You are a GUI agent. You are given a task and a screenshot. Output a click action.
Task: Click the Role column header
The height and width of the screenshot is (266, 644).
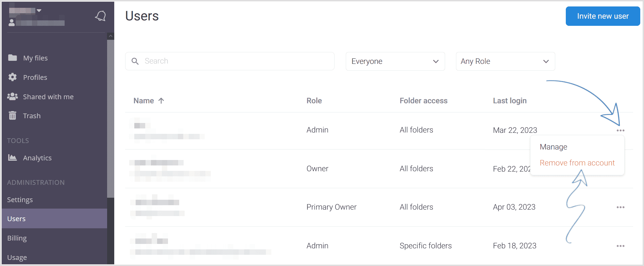(314, 101)
